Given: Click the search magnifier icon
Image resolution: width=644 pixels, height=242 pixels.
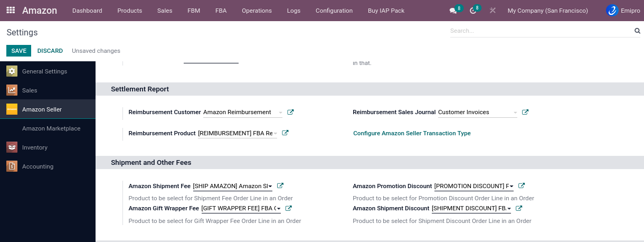Looking at the screenshot, I should [x=637, y=31].
